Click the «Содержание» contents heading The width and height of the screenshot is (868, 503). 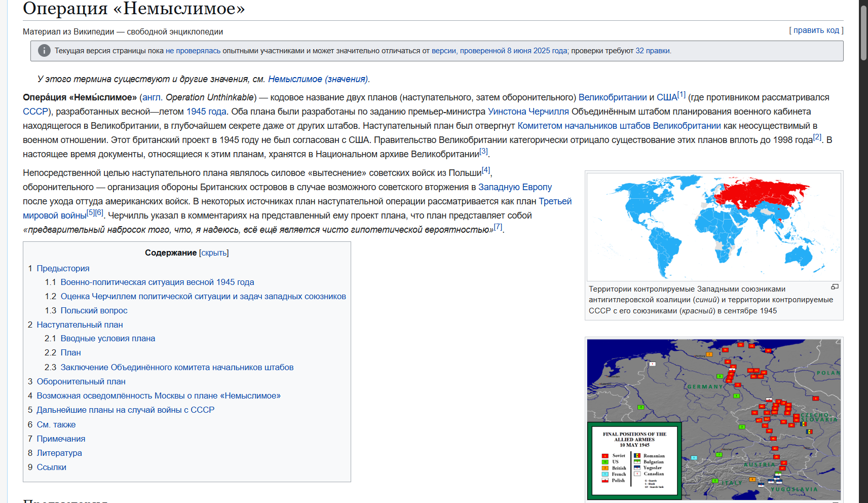tap(171, 253)
